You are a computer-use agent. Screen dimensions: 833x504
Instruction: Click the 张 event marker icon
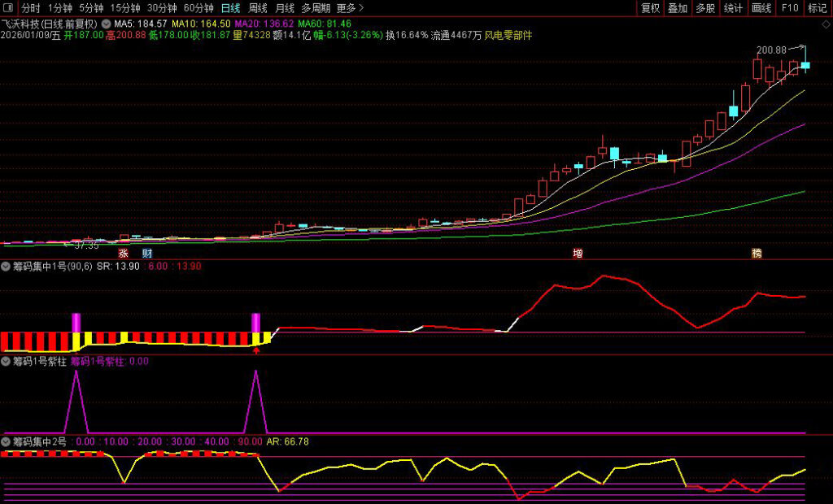coord(124,254)
